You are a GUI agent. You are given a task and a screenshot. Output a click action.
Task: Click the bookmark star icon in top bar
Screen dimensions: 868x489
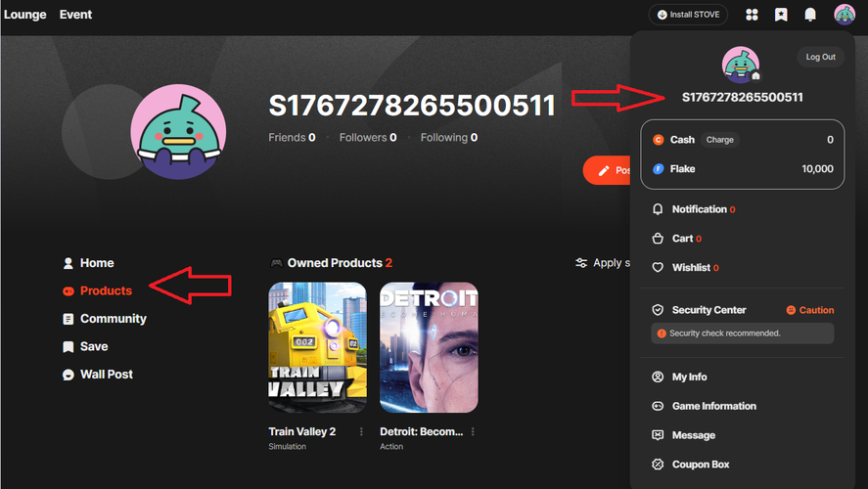[781, 15]
